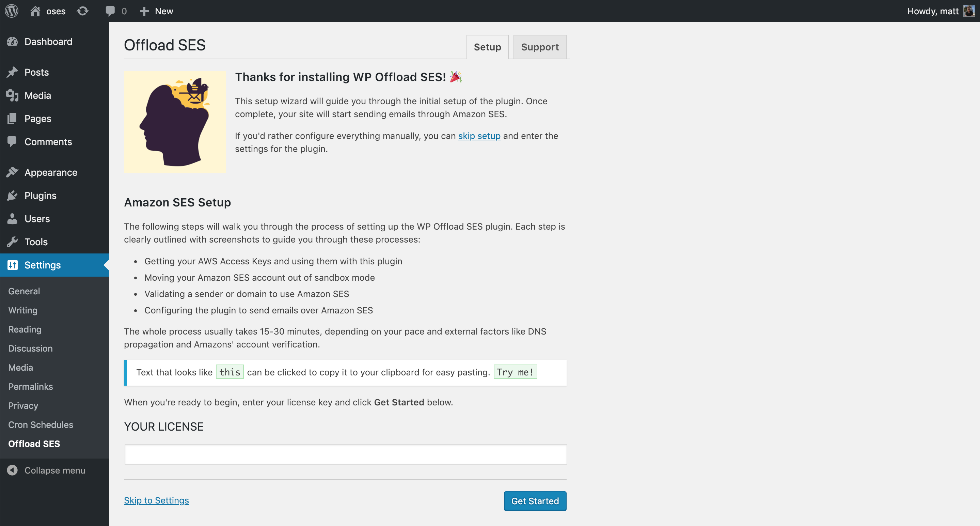Open the Pages menu
This screenshot has width=980, height=526.
38,118
